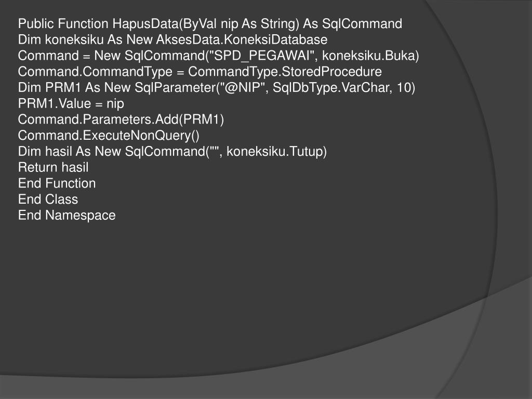Select the 'Dim koneksiku As New' line
532x399 pixels.
[x=172, y=39]
